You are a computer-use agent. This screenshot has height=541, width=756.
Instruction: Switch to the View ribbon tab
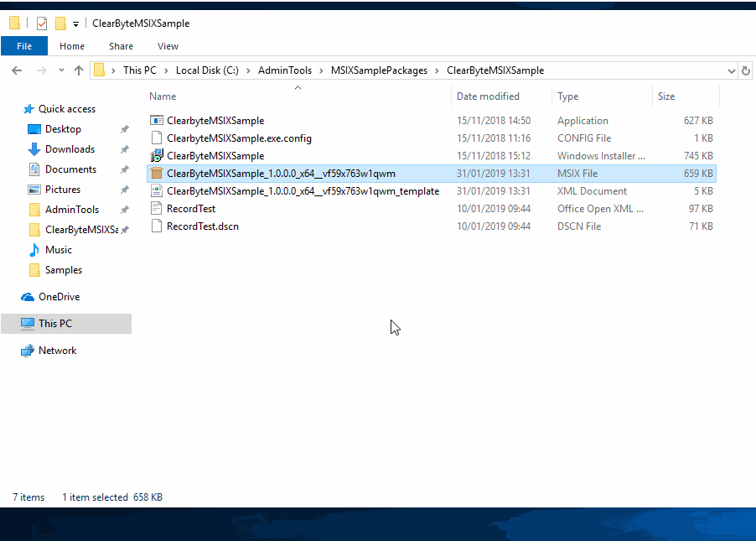168,46
